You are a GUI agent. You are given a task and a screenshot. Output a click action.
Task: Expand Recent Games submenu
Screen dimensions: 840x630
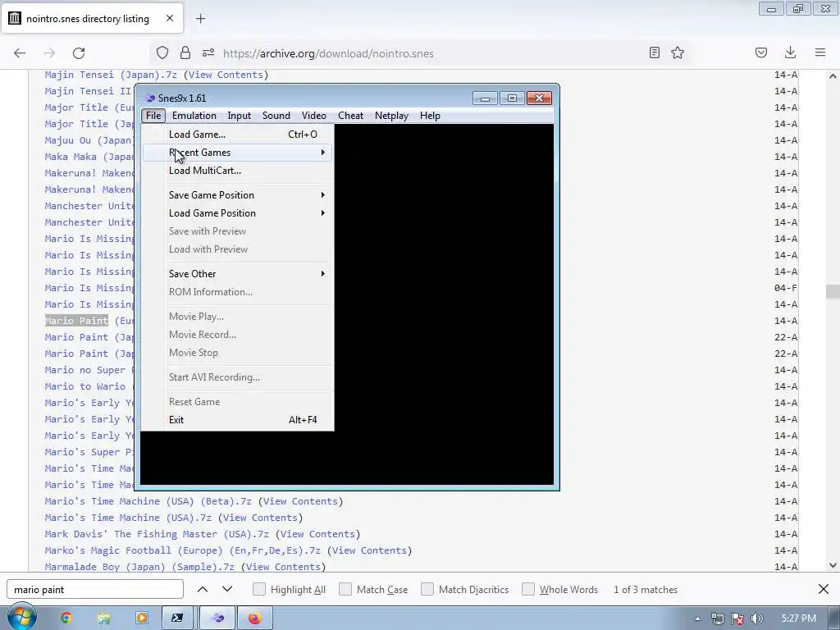coord(237,153)
